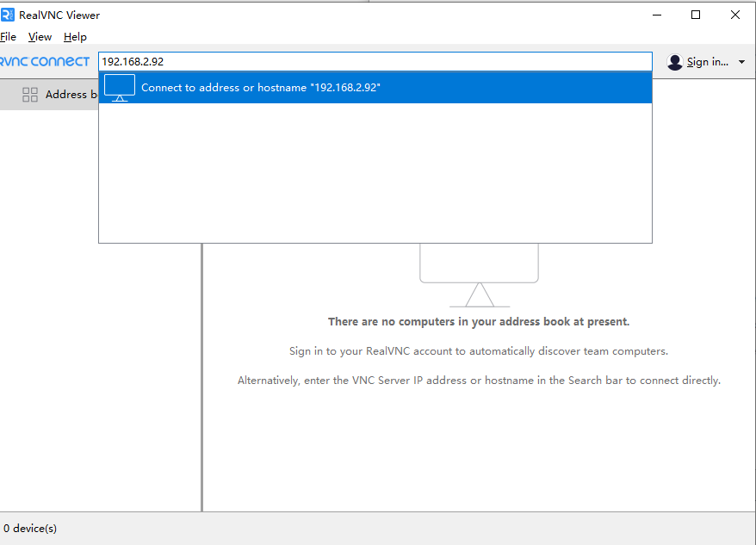Viewport: 756px width, 545px height.
Task: Open the File menu
Action: click(8, 37)
